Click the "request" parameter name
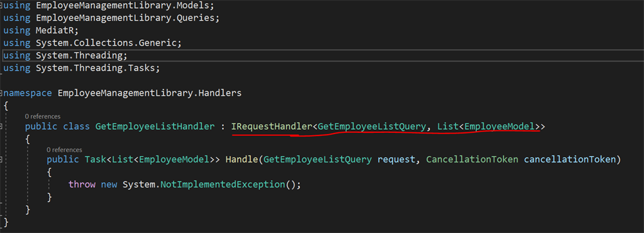This screenshot has width=644, height=233. tap(396, 159)
